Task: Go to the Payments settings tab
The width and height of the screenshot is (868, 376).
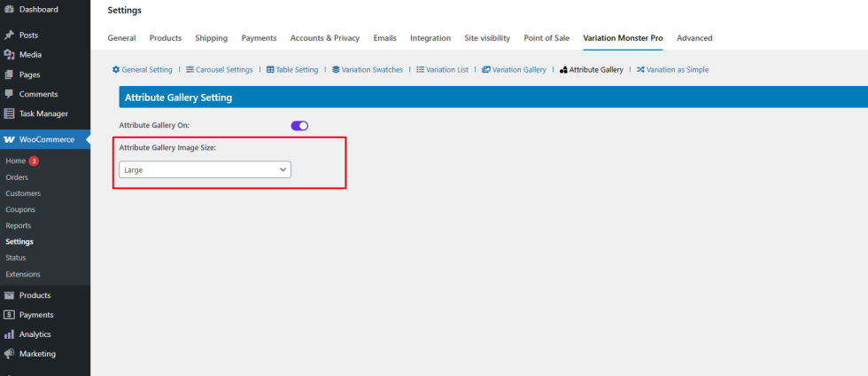Action: (x=259, y=38)
